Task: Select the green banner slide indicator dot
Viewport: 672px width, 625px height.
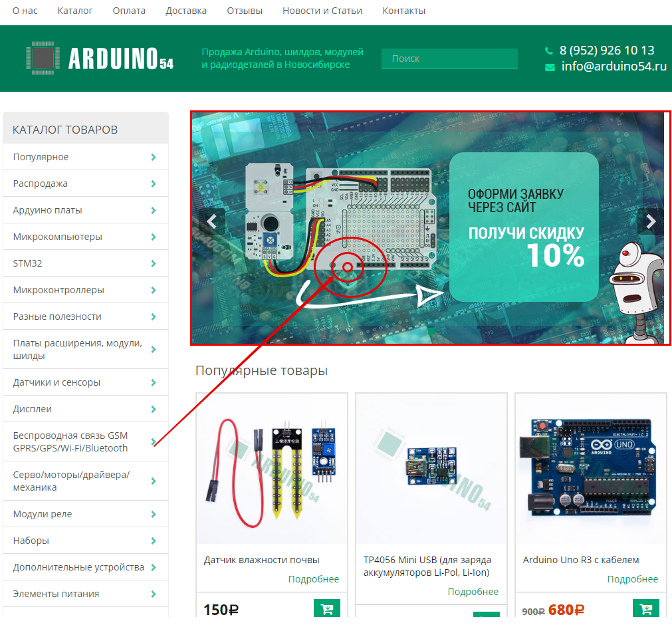Action: pos(431,331)
